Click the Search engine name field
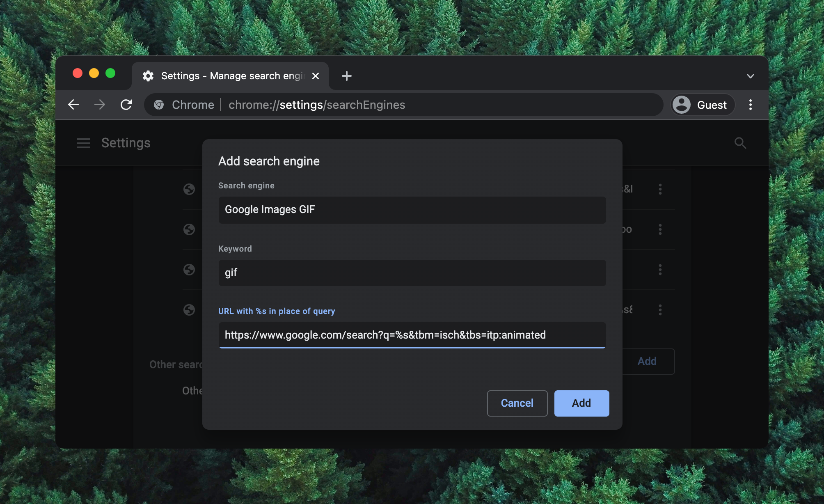Viewport: 824px width, 504px height. tap(412, 210)
